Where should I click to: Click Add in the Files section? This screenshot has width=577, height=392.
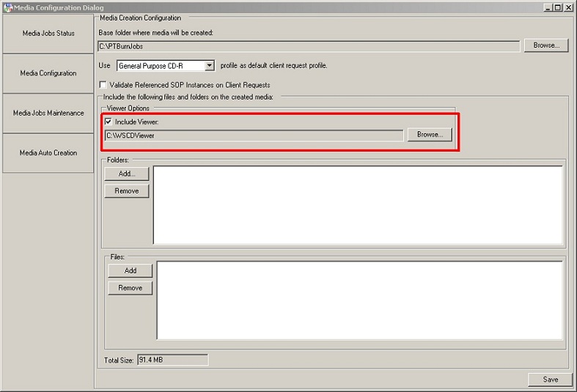click(x=130, y=270)
